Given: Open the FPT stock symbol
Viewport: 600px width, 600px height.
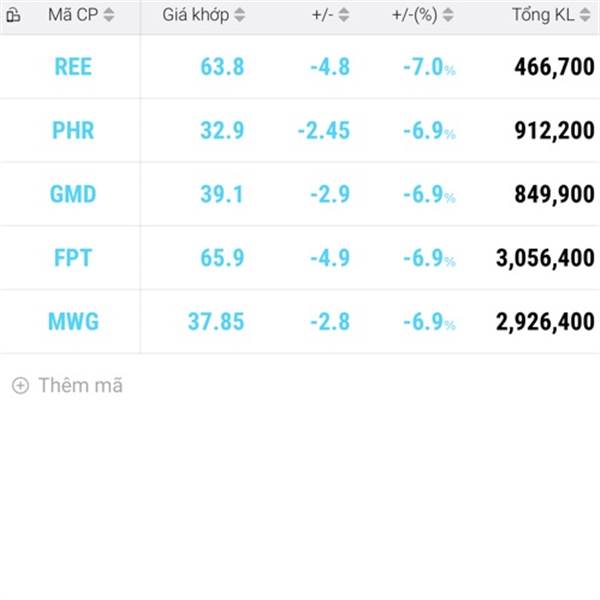Looking at the screenshot, I should (x=73, y=258).
